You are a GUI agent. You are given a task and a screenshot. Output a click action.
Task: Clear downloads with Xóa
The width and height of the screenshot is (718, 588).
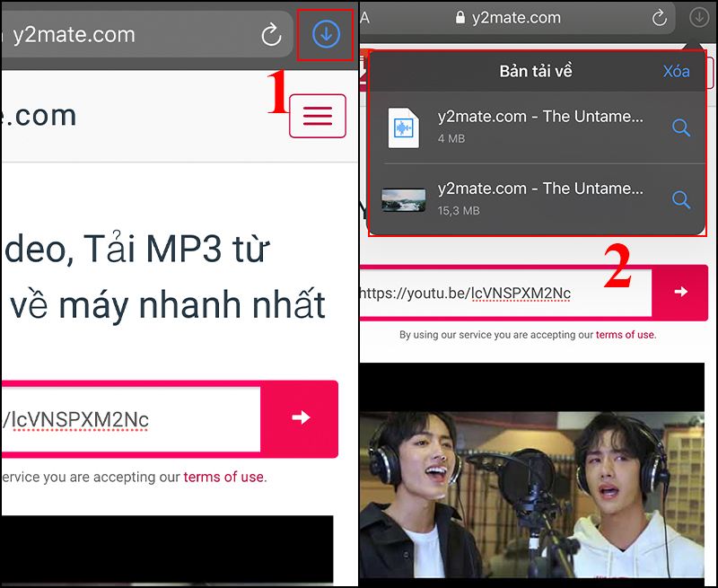(677, 72)
